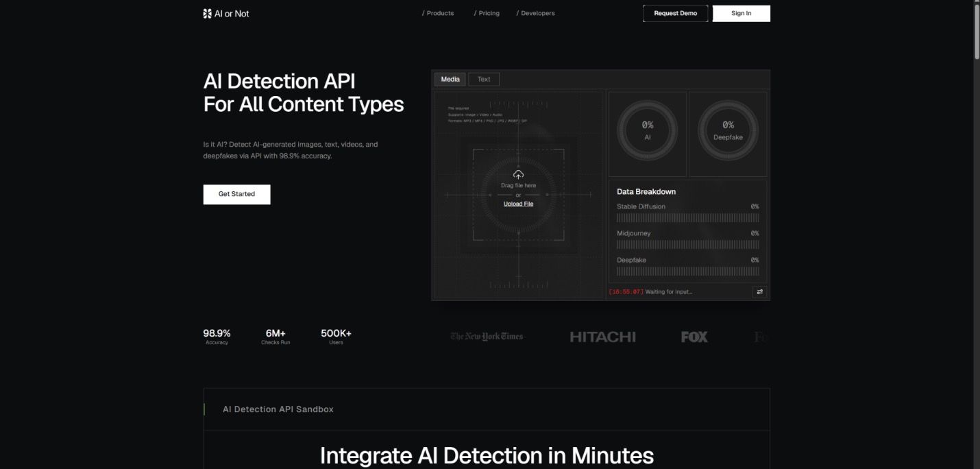Open the Developers menu
Viewport: 980px width, 469px height.
[x=536, y=13]
